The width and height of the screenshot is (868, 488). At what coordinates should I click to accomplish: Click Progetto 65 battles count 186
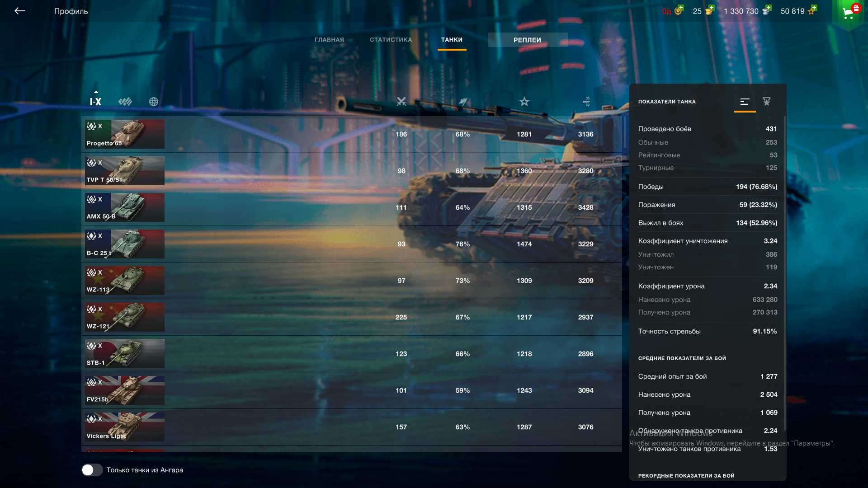click(401, 134)
